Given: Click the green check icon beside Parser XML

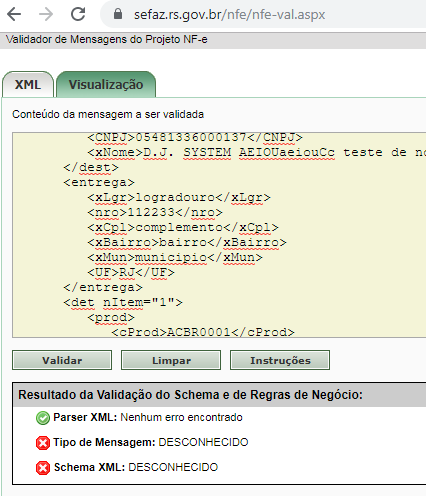Looking at the screenshot, I should point(43,418).
